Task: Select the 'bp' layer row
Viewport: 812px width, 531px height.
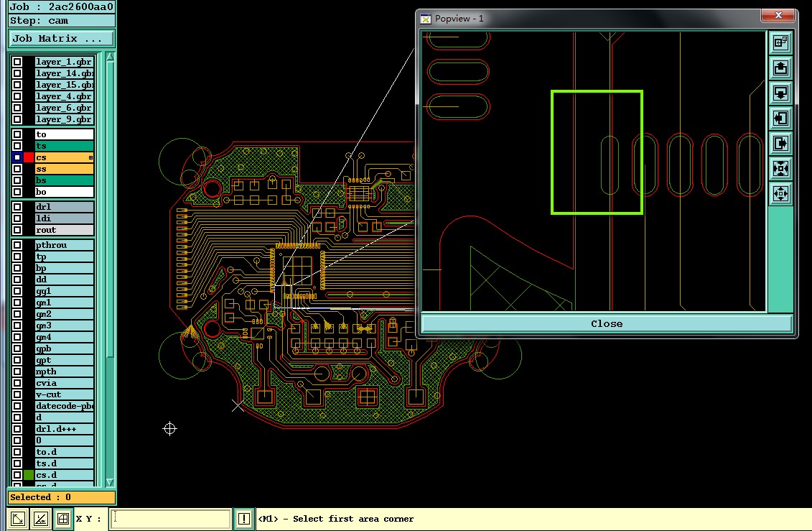Action: tap(64, 268)
